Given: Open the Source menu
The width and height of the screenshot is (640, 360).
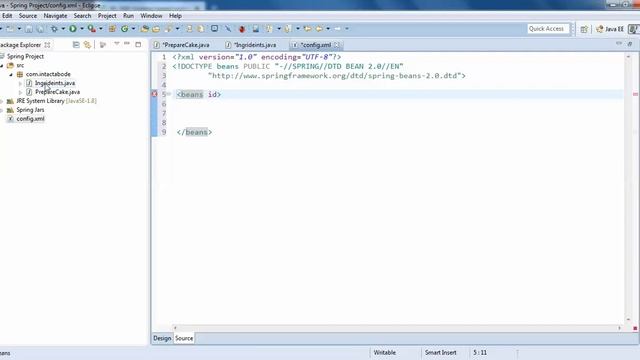Looking at the screenshot, I should pyautogui.click(x=28, y=16).
